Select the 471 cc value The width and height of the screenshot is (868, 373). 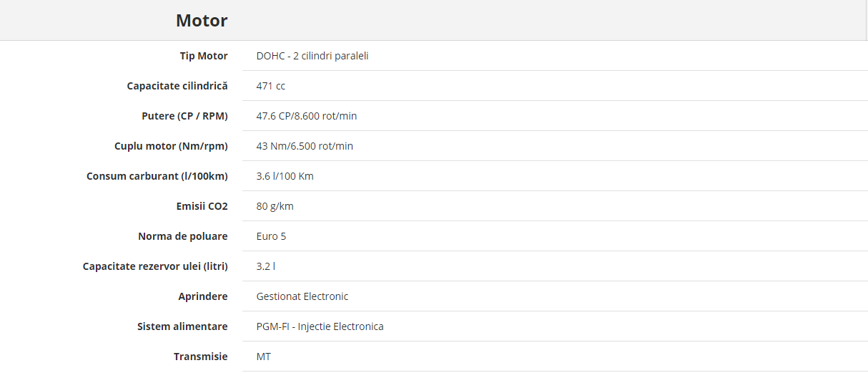(271, 86)
